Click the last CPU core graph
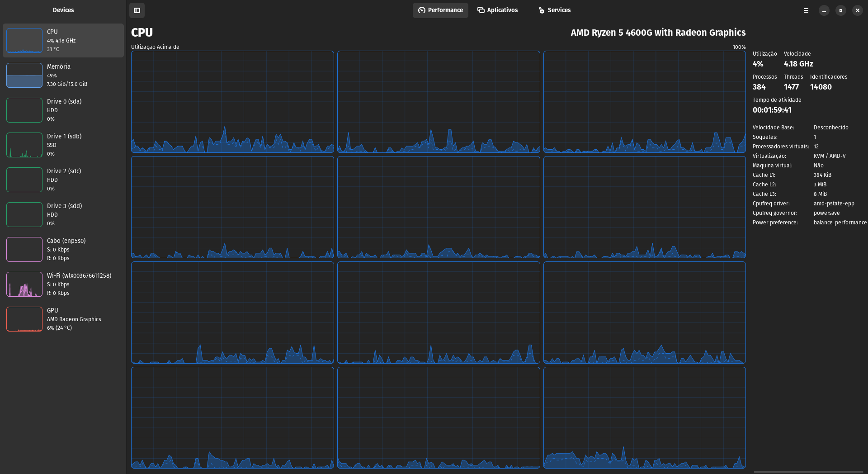This screenshot has height=474, width=868. (x=644, y=417)
